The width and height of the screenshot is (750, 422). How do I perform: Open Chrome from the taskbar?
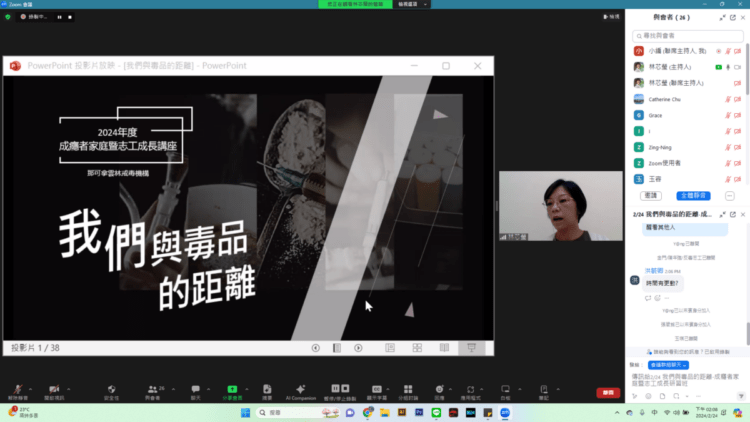[x=367, y=412]
